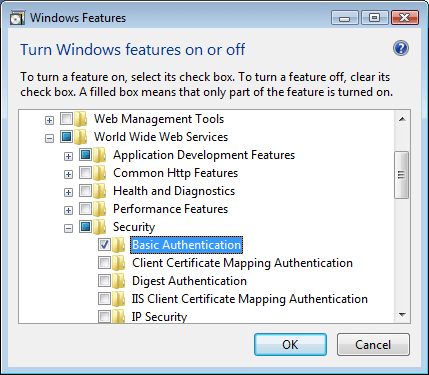The width and height of the screenshot is (429, 375).
Task: Expand the Web Management Tools node
Action: point(49,120)
